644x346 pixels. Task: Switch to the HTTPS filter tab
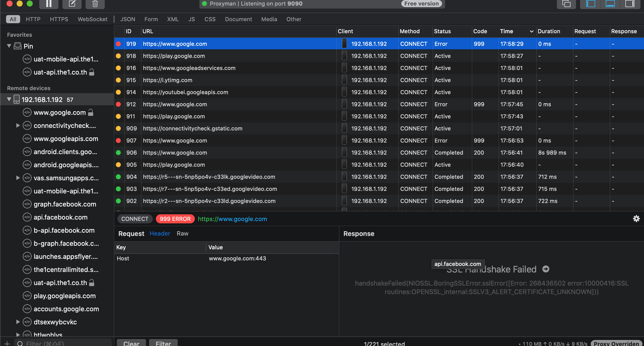59,19
